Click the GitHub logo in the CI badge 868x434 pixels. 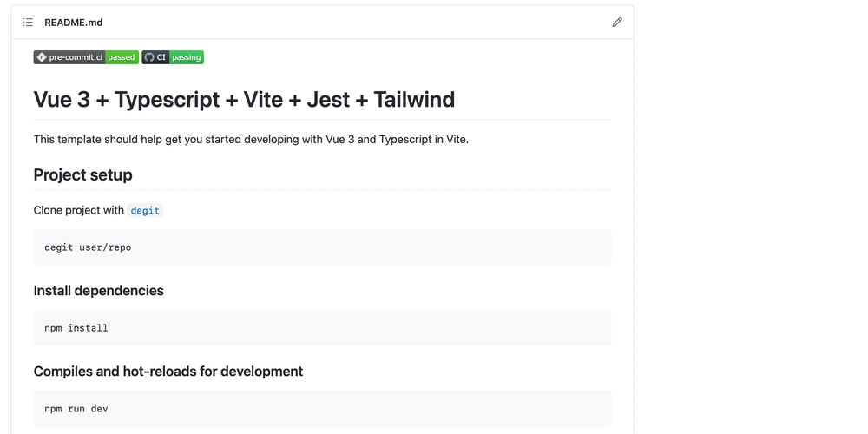(x=149, y=57)
